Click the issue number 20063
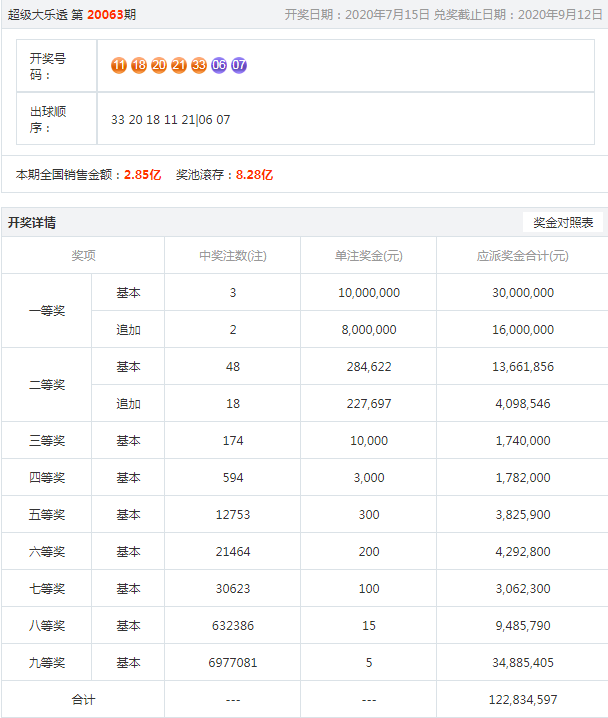This screenshot has width=608, height=718. tap(105, 14)
